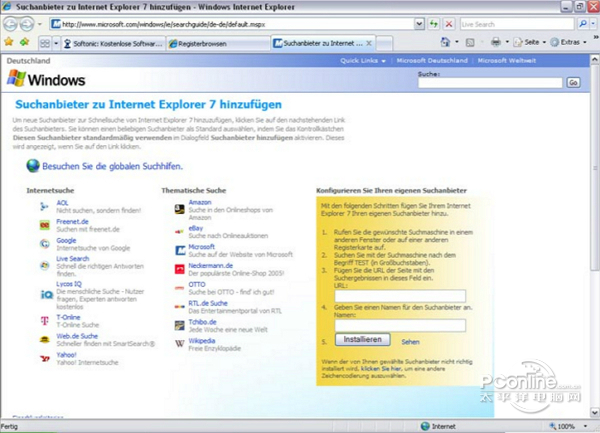Click the Installieren button
Screen dimensions: 600x433
coord(362,340)
